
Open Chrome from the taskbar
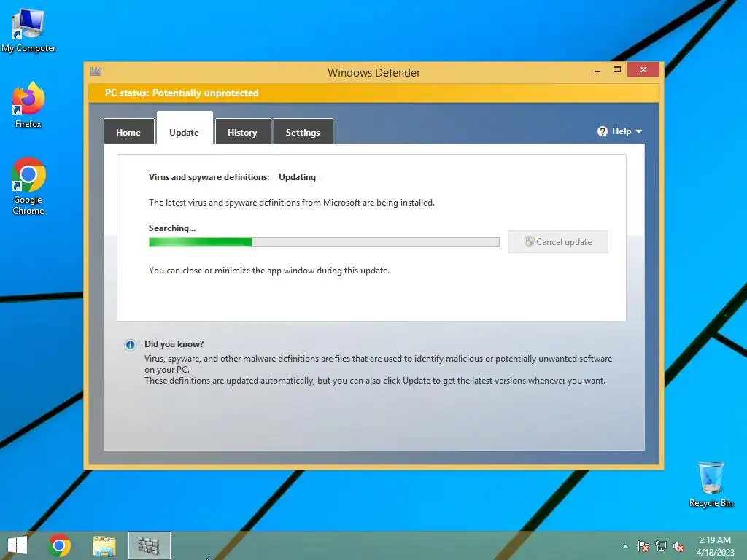(59, 545)
